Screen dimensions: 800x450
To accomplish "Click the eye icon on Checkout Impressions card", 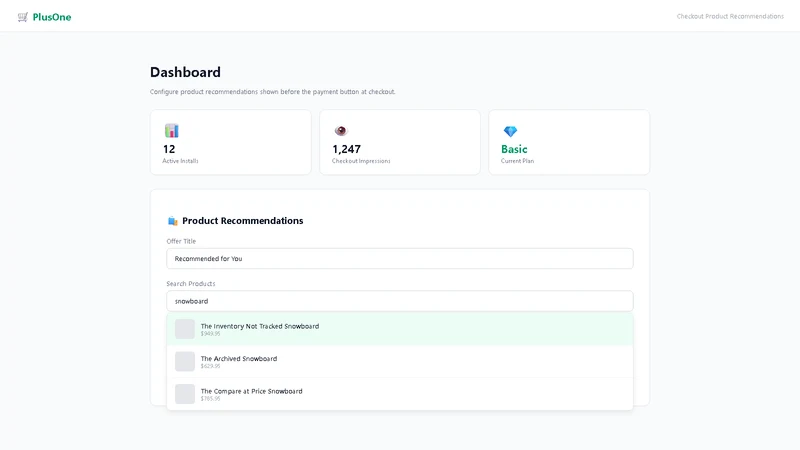I will (341, 131).
